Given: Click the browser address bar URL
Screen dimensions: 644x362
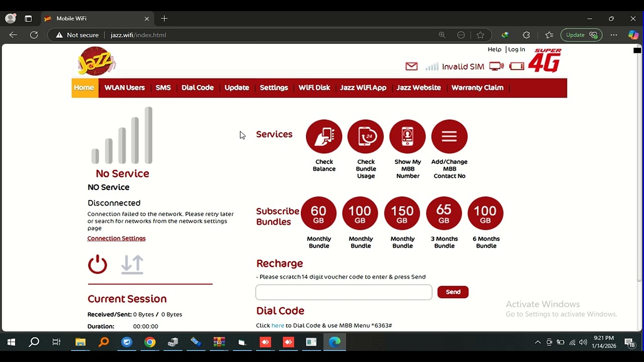Looking at the screenshot, I should 138,35.
